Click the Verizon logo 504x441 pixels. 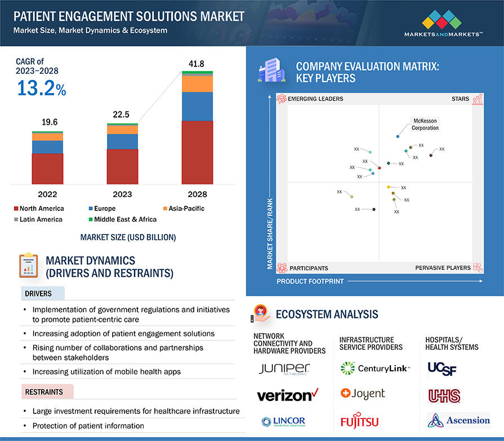288,395
